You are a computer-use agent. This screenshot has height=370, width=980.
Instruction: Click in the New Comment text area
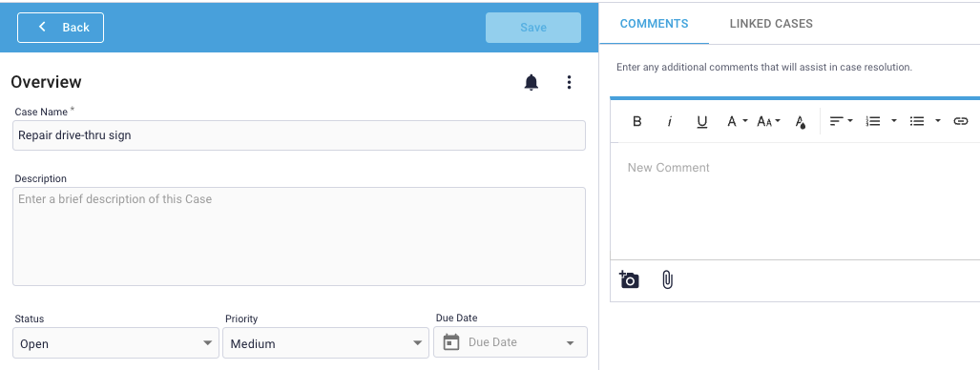[795, 200]
